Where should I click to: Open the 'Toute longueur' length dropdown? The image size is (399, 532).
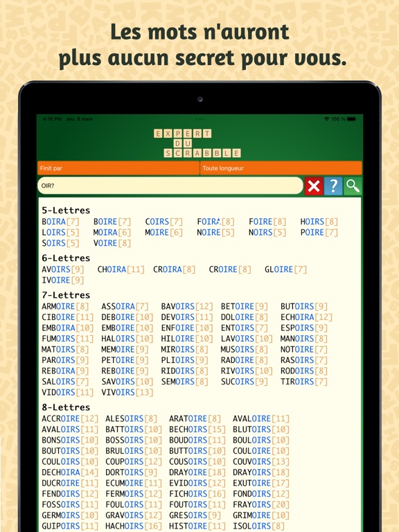point(281,168)
